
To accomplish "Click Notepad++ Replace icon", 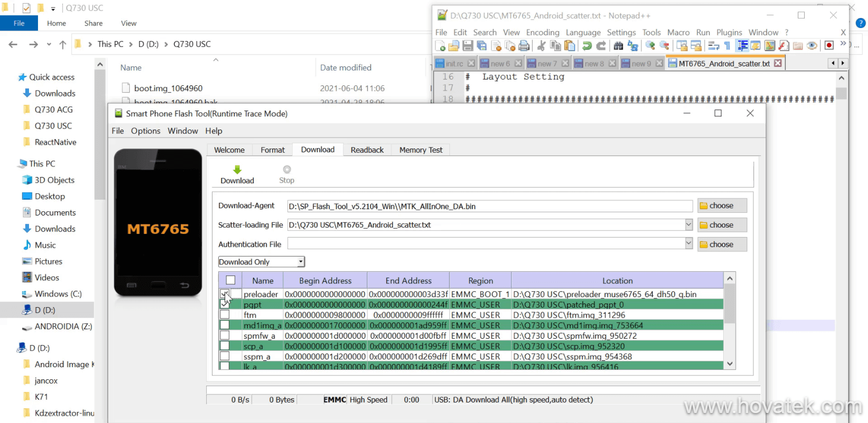I will [x=633, y=46].
